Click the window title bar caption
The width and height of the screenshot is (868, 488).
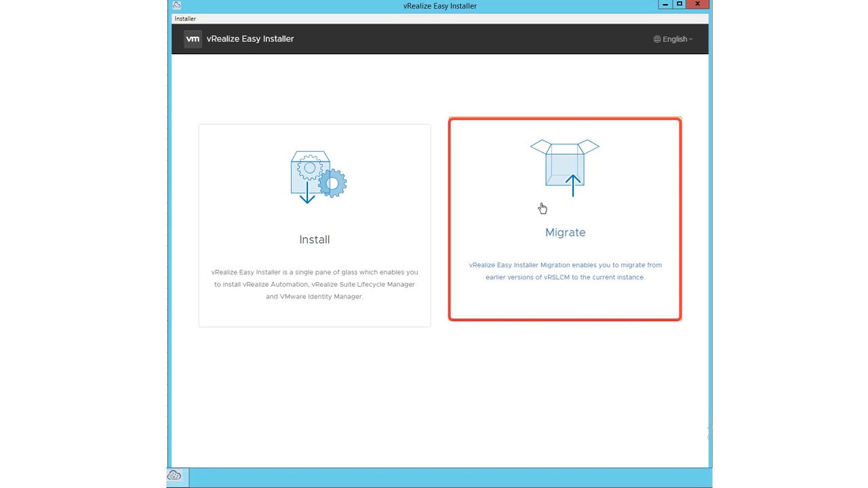tap(439, 5)
